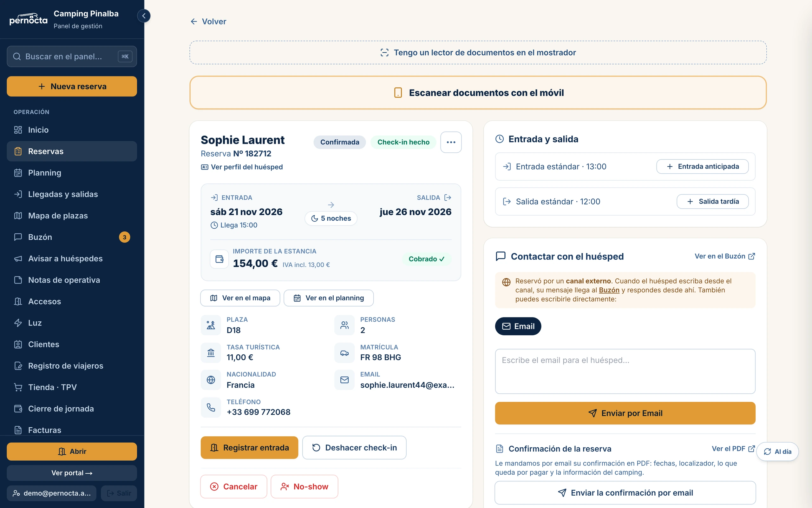812x508 pixels.
Task: Collapse the sidebar with the chevron button
Action: click(x=144, y=16)
